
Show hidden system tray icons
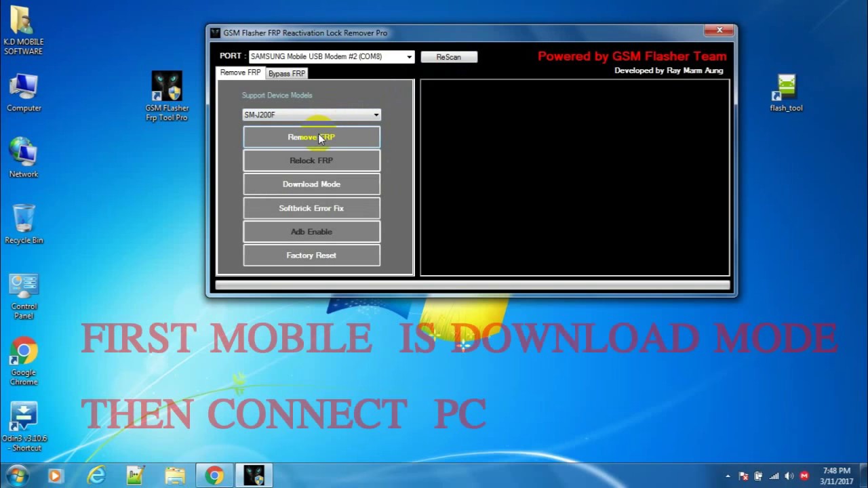pyautogui.click(x=728, y=476)
